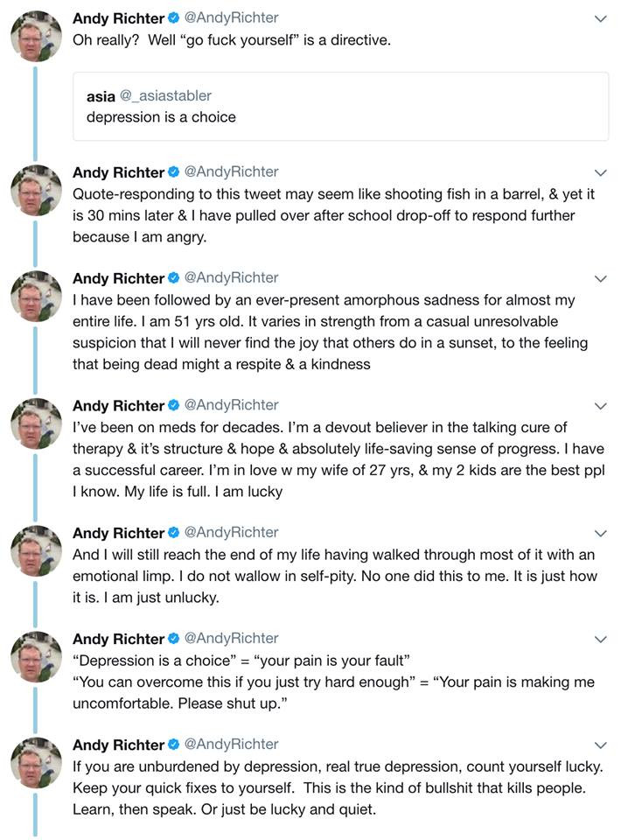621x840 pixels.
Task: Click avatar on the "your pain is your fault" tweet
Action: point(36,657)
